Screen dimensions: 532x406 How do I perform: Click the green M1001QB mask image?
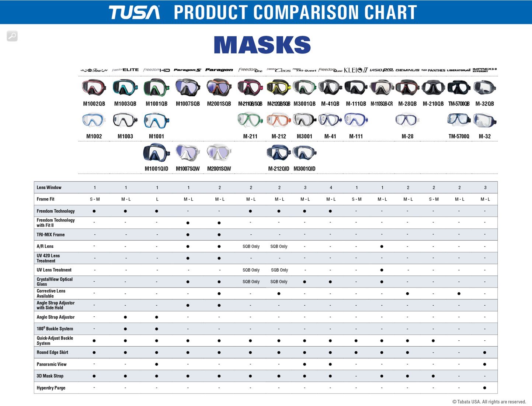[x=157, y=87]
